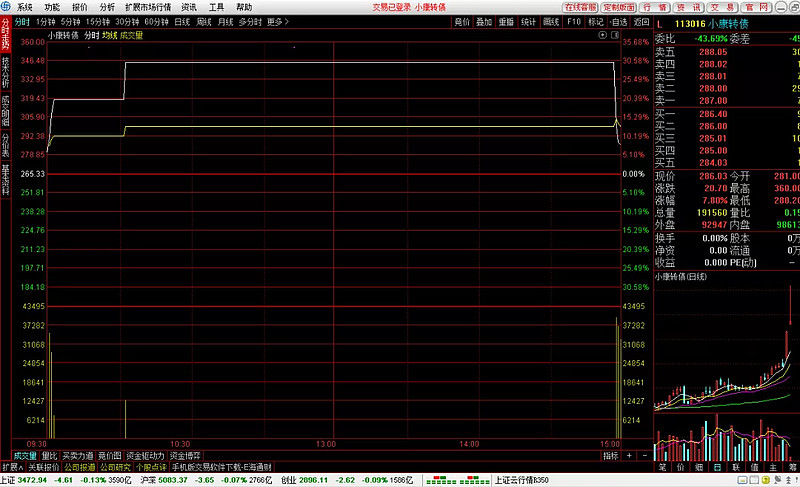
Task: Switch to the 30分钟 chart period
Action: (127, 22)
